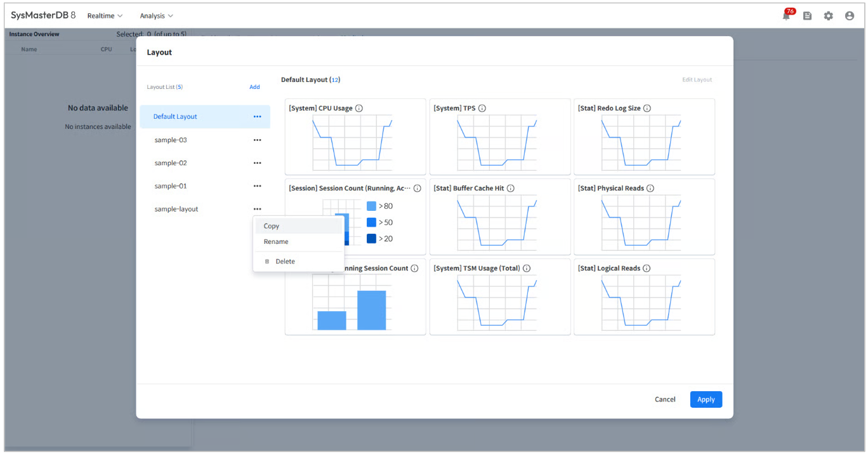Click info icon next to TSM Usage (Total)
This screenshot has height=456, width=868.
527,269
